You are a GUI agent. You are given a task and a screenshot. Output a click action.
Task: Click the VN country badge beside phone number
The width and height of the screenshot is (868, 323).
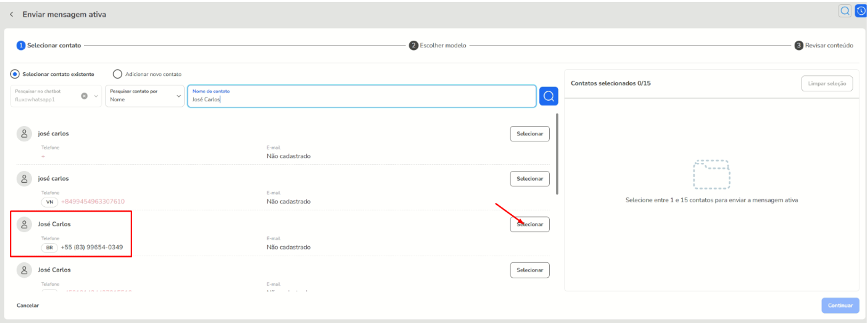49,202
